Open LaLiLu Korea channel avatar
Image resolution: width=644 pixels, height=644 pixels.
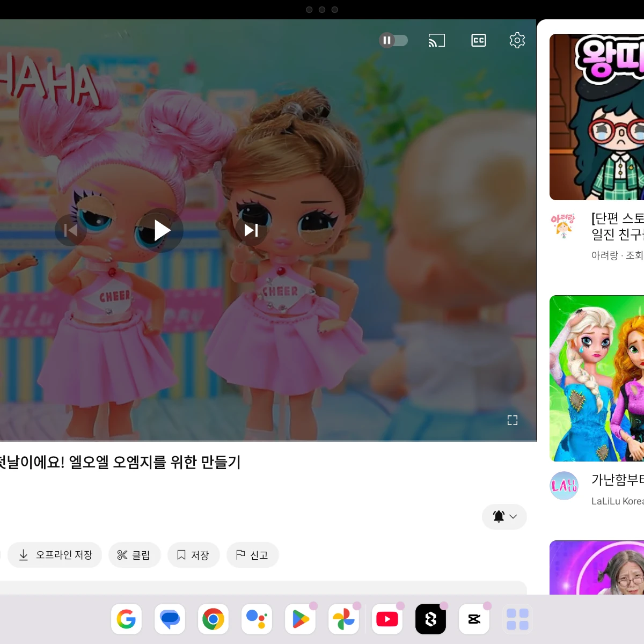(x=564, y=486)
